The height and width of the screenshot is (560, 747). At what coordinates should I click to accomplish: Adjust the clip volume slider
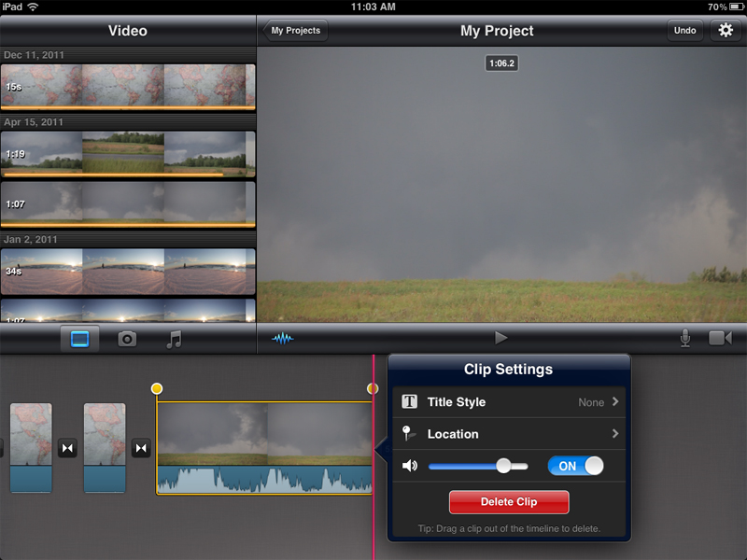point(478,466)
